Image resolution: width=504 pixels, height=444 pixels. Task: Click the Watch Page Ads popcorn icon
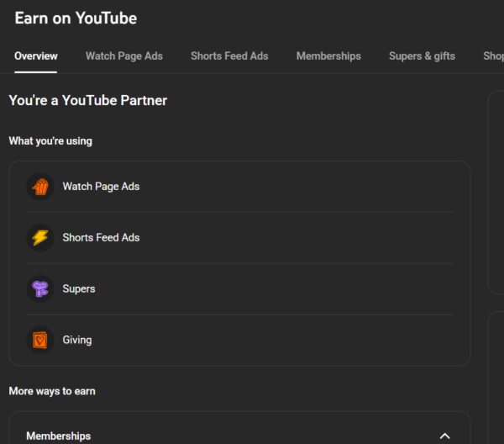tap(40, 187)
